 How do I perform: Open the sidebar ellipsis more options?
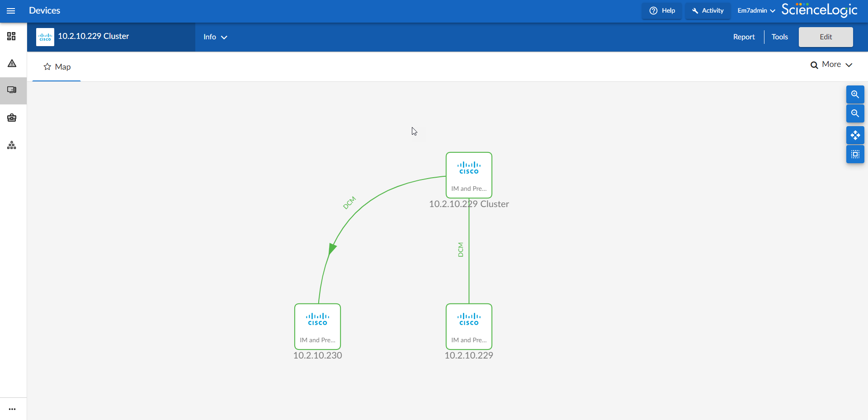point(12,409)
